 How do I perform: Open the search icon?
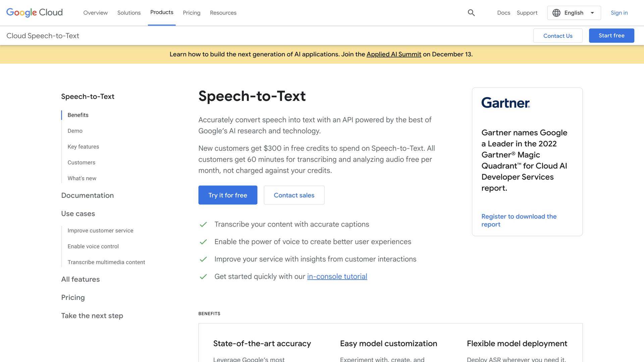[x=471, y=13]
